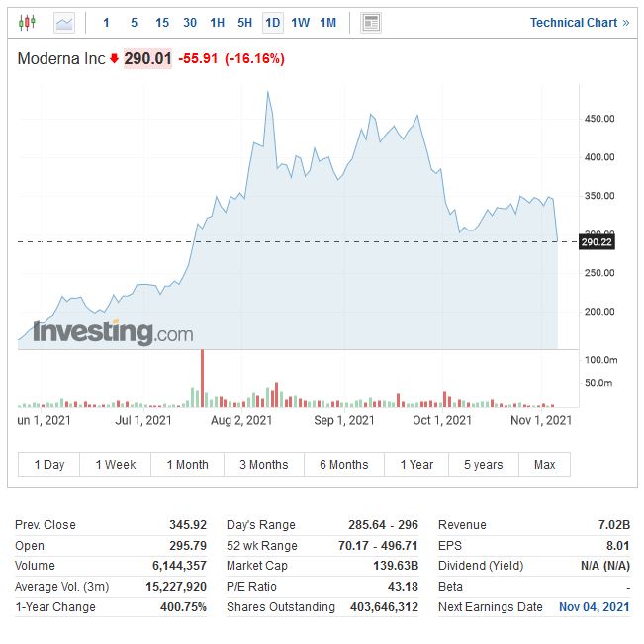Click the tallest red volume bar
This screenshot has width=644, height=644.
pos(202,379)
